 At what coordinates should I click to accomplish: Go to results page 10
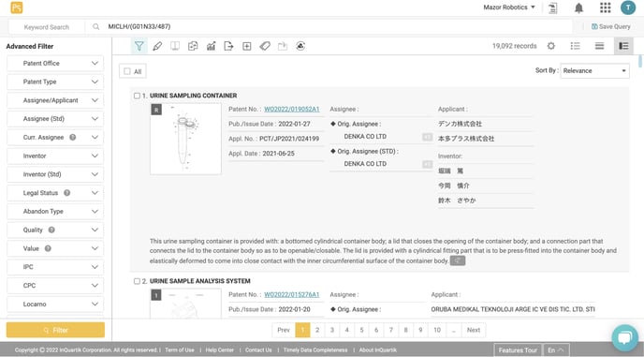(x=437, y=330)
